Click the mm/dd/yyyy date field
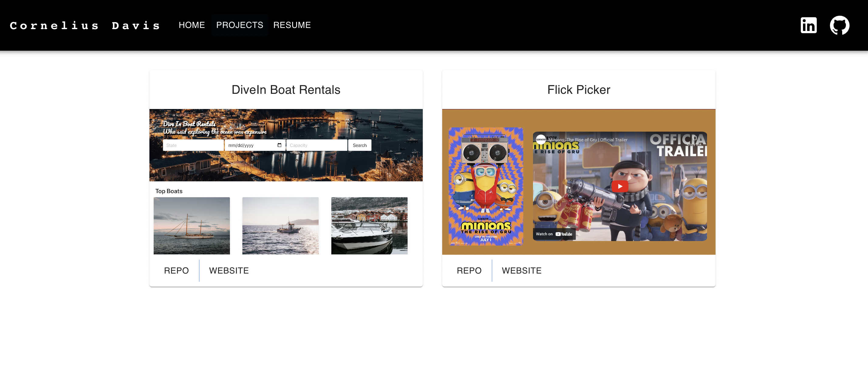 pos(255,145)
